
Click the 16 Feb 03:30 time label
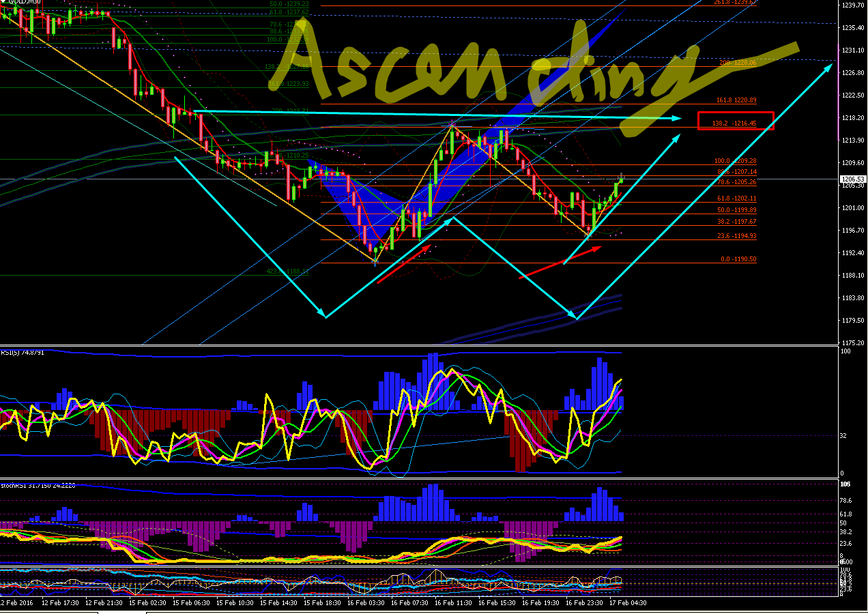coord(366,603)
